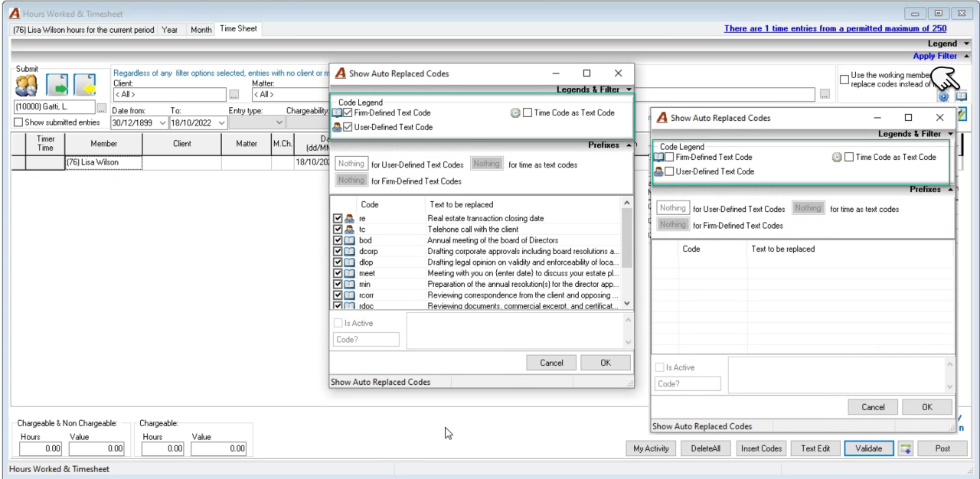Switch to the Year tab
Screen dimensions: 980x479
[170, 30]
